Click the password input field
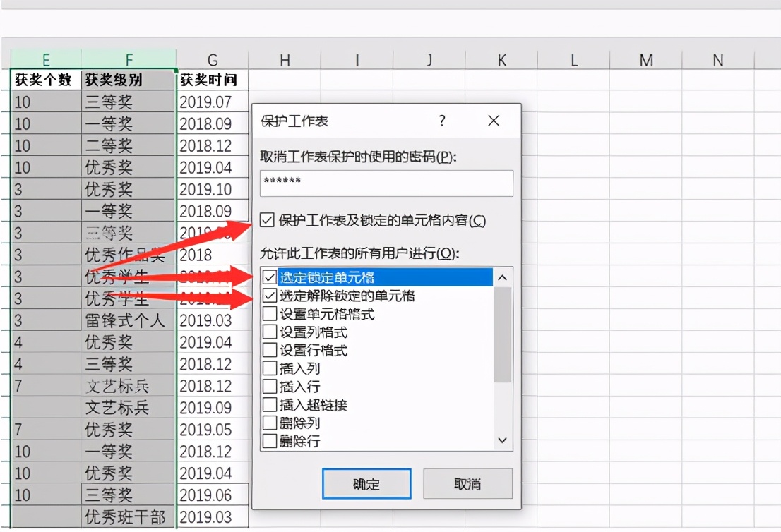 click(x=386, y=183)
